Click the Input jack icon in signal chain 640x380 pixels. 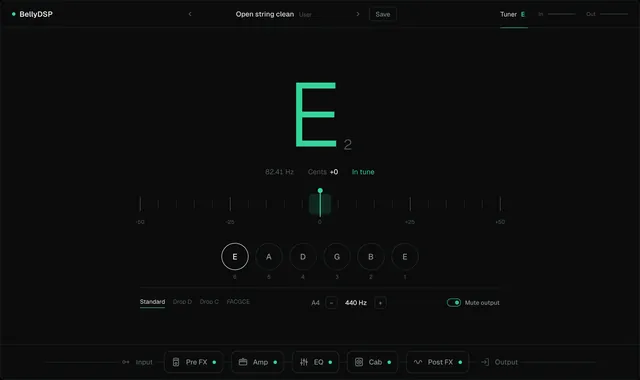[x=126, y=362]
